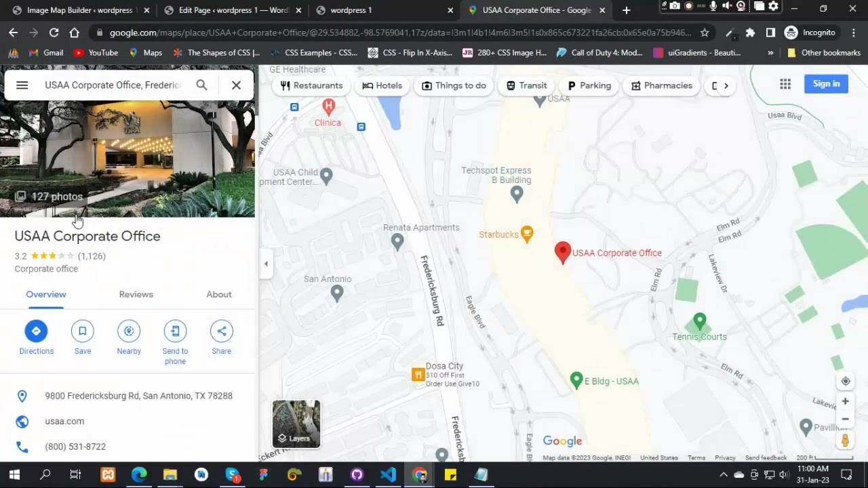868x488 pixels.
Task: Click the search magnifier icon in Maps
Action: point(201,85)
